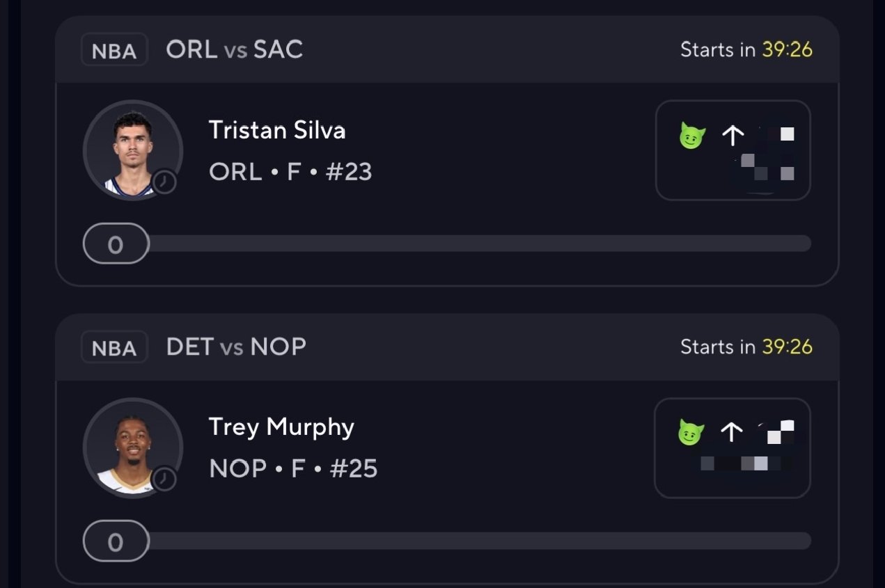Click the up arrow on Trey Murphy's pick

(x=731, y=433)
